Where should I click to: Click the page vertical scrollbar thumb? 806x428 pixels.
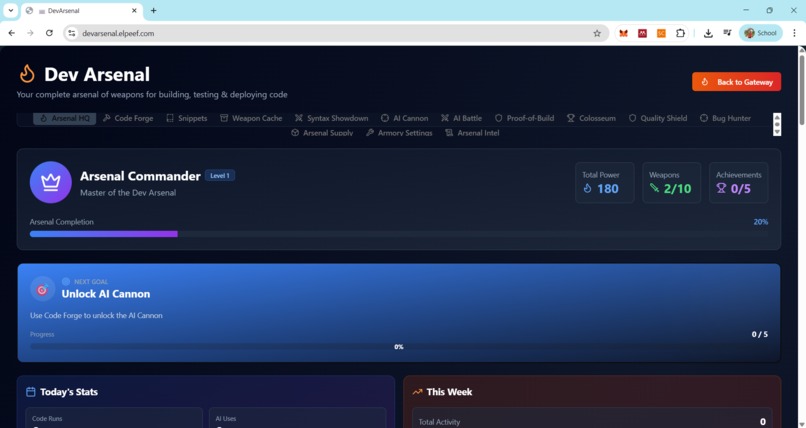click(x=801, y=88)
